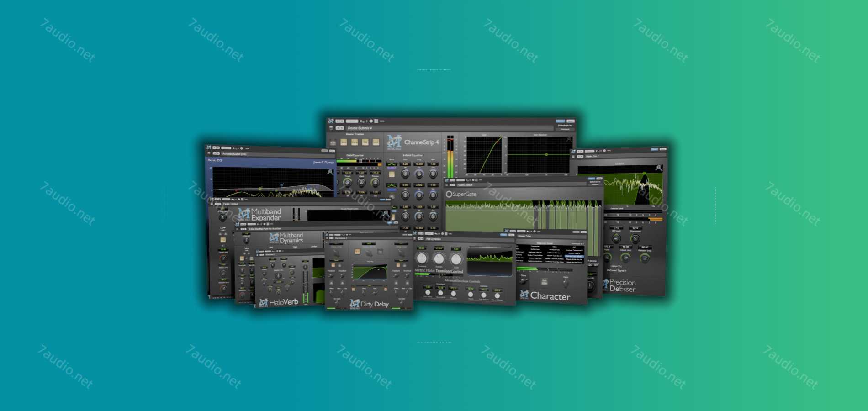Toggle the yellow center button in Dirty Delay
868x411 pixels.
(357, 251)
